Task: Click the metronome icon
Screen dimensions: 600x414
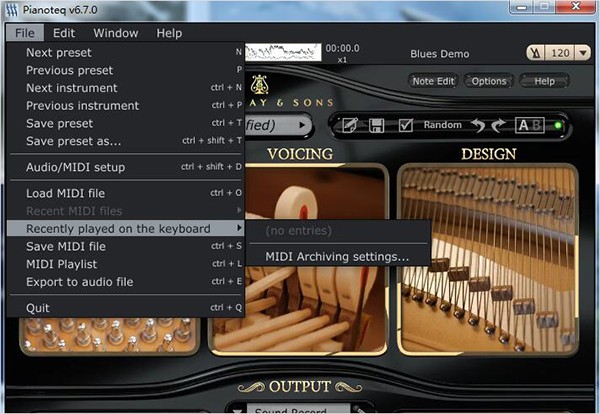Action: point(536,53)
